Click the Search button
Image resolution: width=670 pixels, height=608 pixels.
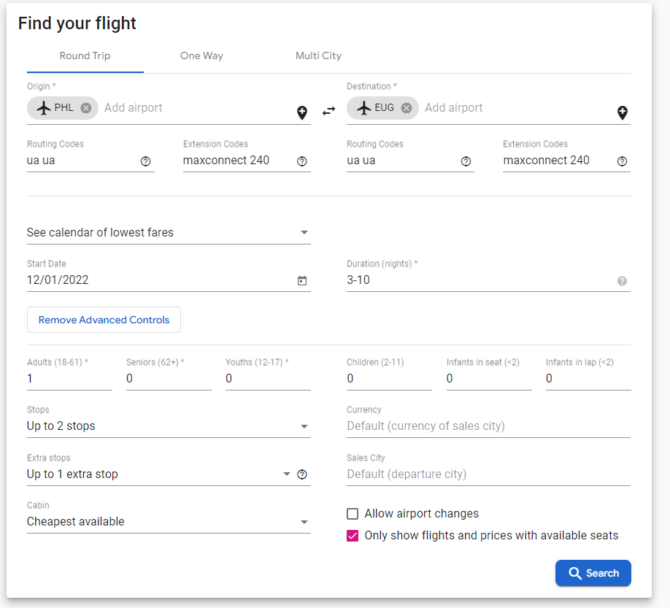coord(593,573)
